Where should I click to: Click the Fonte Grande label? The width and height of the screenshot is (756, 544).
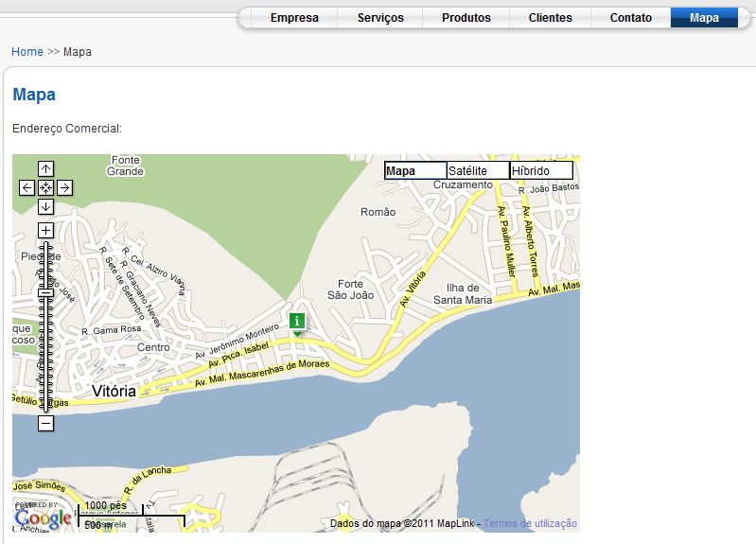click(125, 166)
